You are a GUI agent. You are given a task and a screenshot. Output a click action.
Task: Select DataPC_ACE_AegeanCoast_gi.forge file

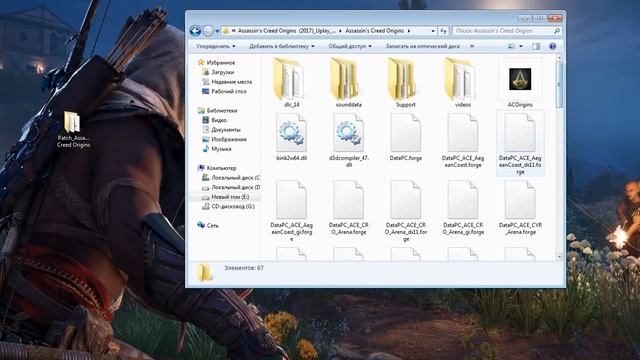click(291, 211)
